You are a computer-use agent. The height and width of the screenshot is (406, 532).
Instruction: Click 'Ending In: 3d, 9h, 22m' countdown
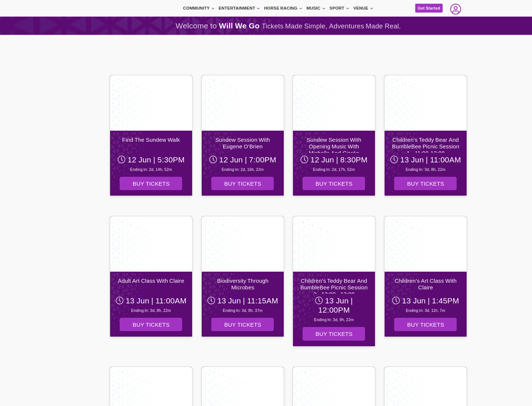(x=334, y=320)
